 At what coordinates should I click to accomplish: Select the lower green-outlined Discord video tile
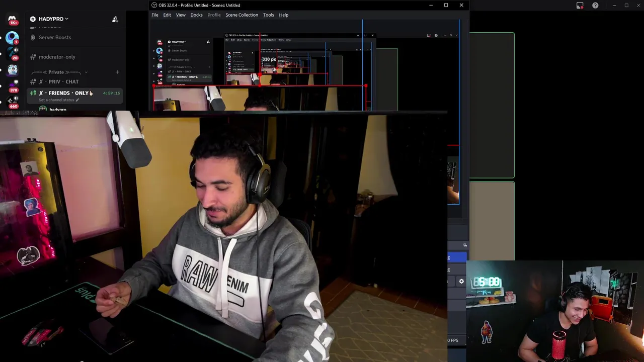click(x=492, y=221)
